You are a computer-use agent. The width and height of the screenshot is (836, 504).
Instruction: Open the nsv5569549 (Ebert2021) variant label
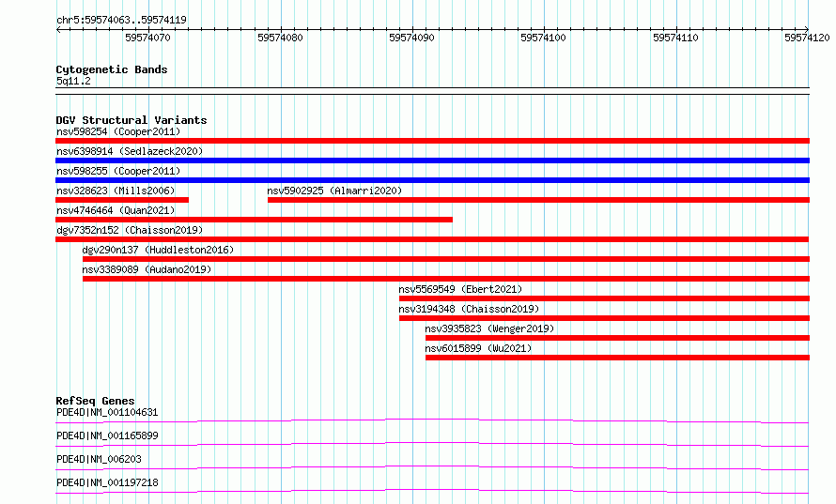tap(460, 289)
